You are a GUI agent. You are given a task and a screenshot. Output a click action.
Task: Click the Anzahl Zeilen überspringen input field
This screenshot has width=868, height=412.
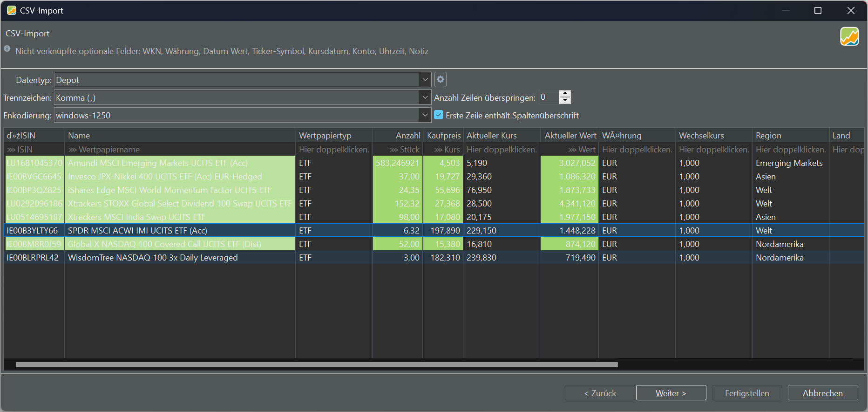click(549, 97)
